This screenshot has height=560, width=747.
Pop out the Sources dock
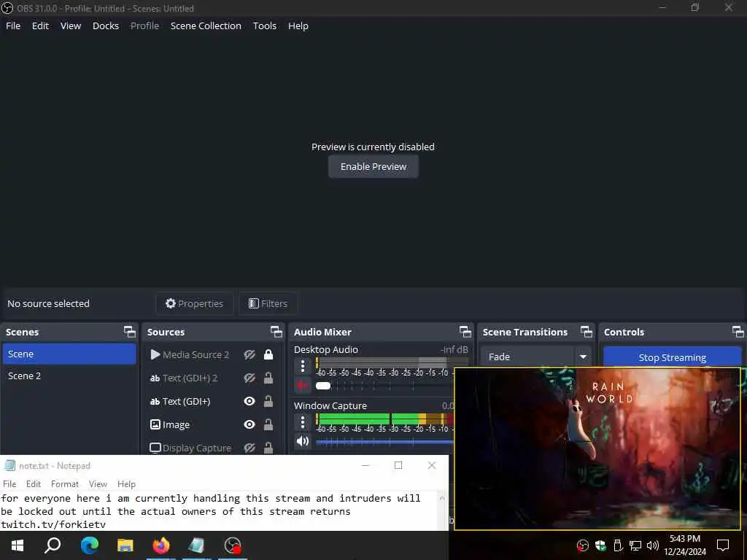click(276, 332)
